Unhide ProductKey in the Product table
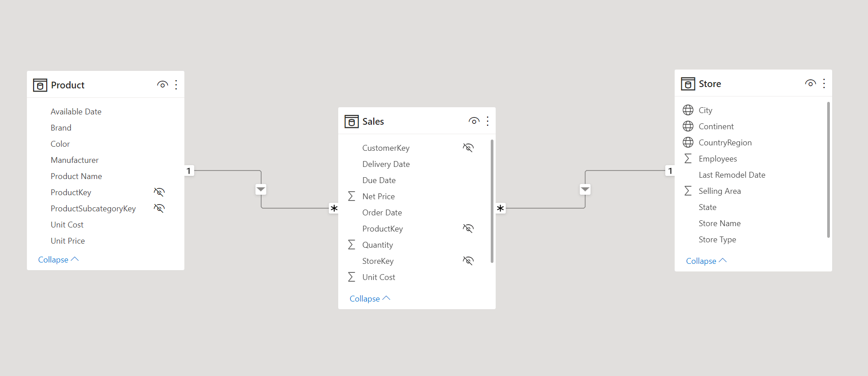868x376 pixels. [x=159, y=192]
